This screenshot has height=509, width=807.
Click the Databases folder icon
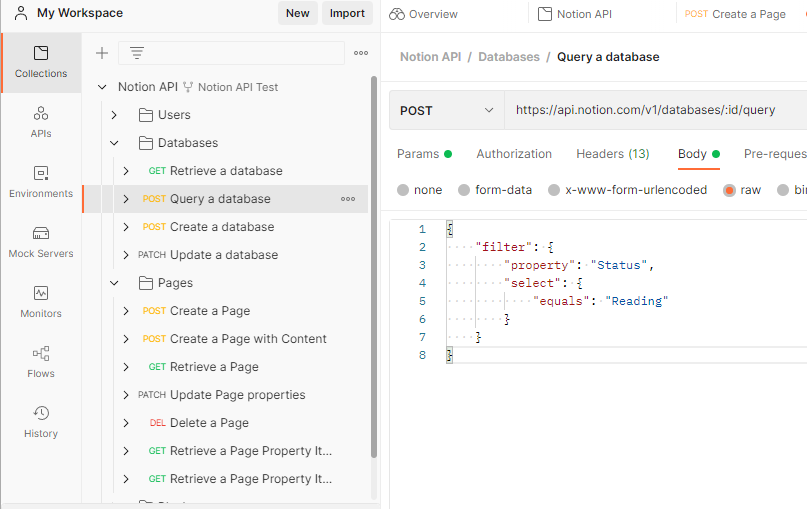point(146,143)
